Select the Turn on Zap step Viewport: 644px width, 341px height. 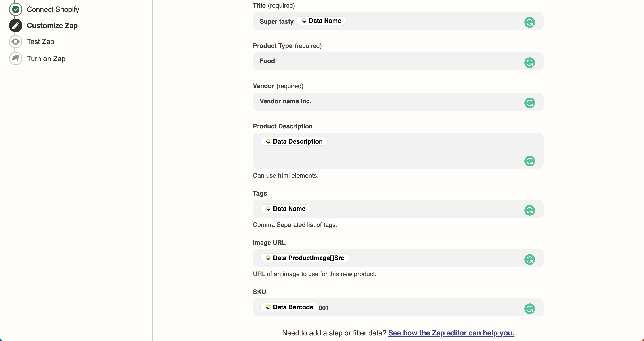click(x=46, y=59)
